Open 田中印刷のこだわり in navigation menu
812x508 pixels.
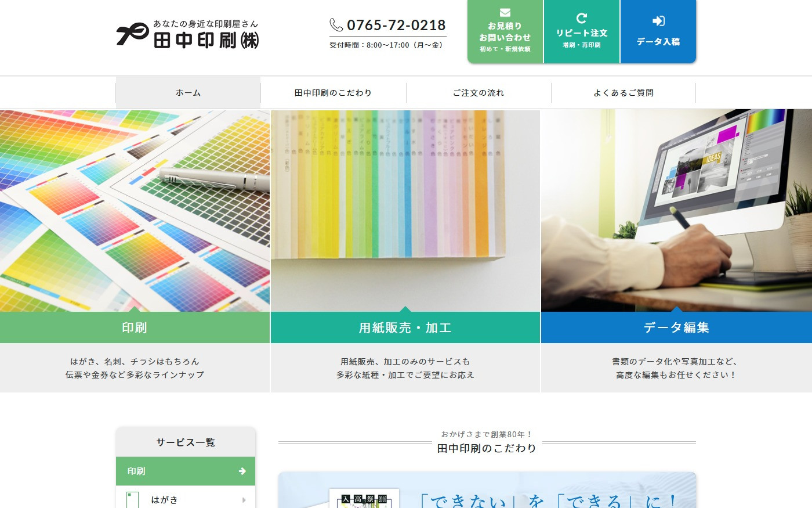pos(333,93)
